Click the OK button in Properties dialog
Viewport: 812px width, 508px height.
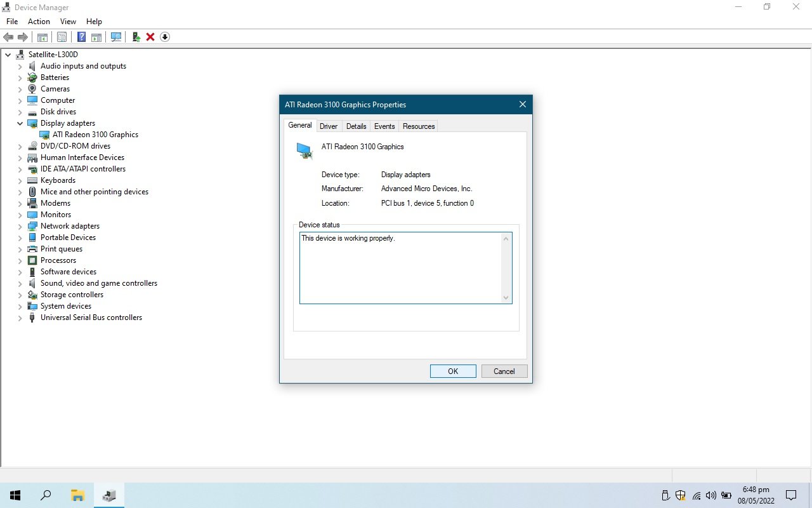(453, 371)
